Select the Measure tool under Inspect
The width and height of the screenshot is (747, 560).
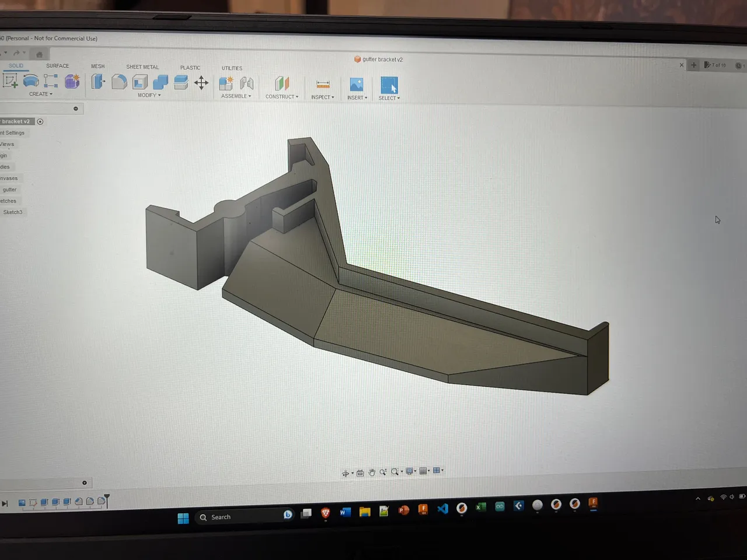(x=323, y=83)
